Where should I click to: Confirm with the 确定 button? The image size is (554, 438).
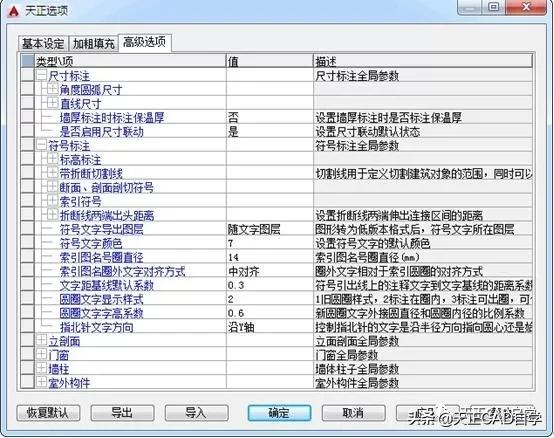[x=279, y=413]
